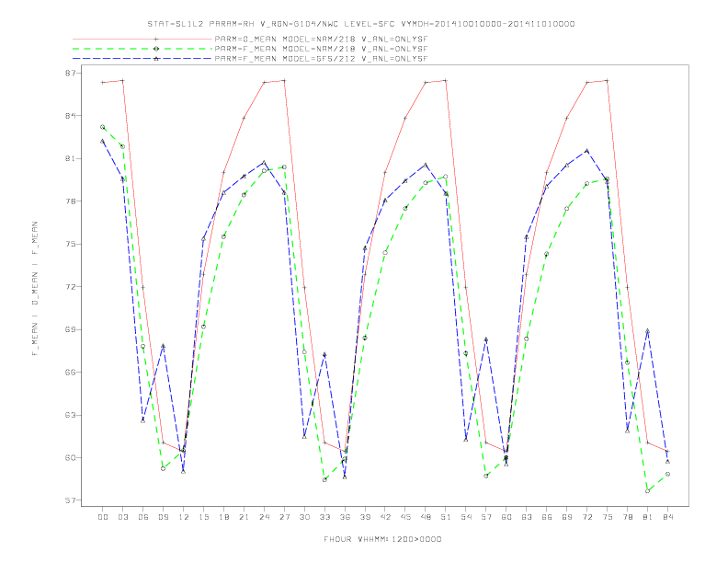Select the F_MEAN GFS/212 legend entry
This screenshot has height=563, width=728.
coord(321,59)
